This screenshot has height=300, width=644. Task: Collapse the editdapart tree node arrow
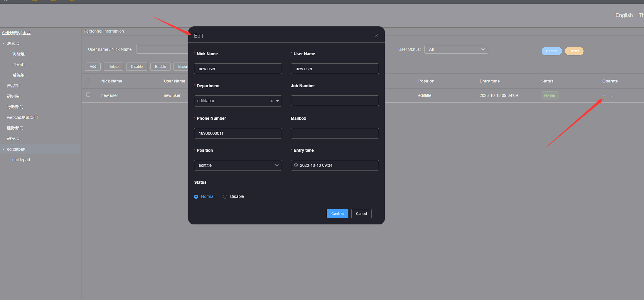pyautogui.click(x=4, y=149)
